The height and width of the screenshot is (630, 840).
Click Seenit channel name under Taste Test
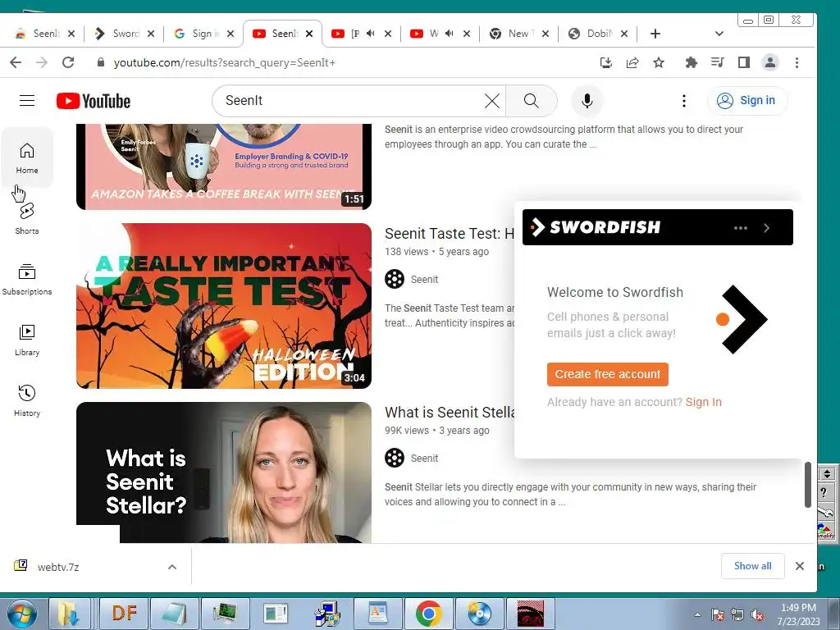(x=424, y=280)
